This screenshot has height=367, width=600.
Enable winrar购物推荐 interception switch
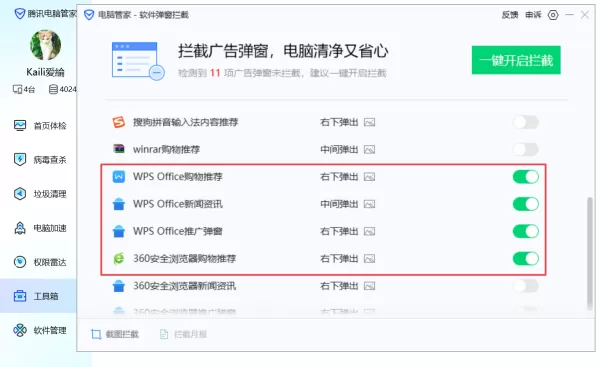point(526,149)
